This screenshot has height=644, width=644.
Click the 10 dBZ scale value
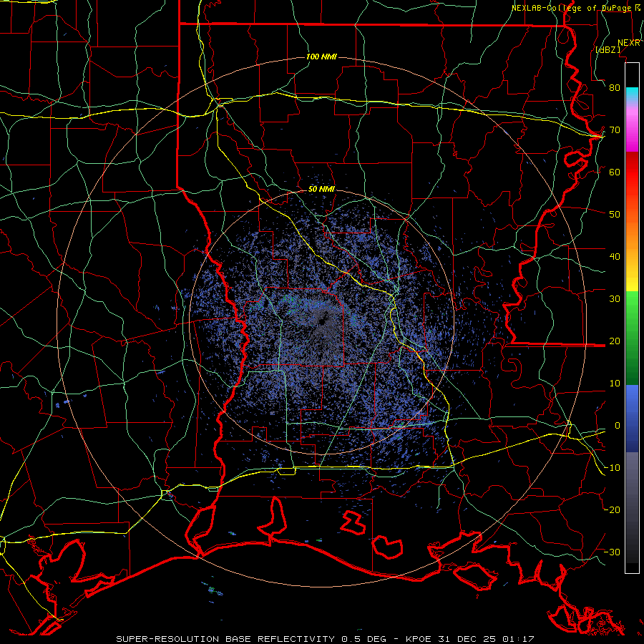[x=615, y=384]
